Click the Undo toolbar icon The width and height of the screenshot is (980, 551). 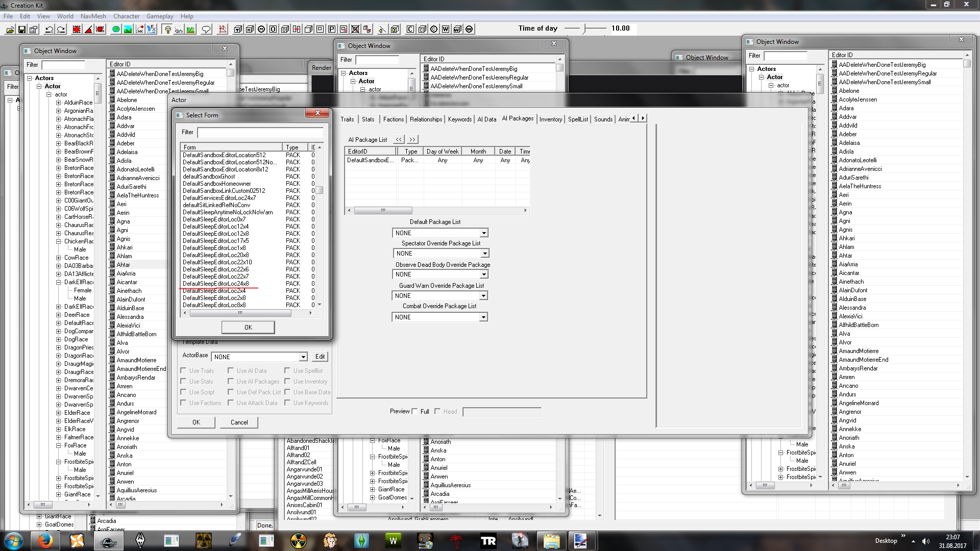[49, 30]
